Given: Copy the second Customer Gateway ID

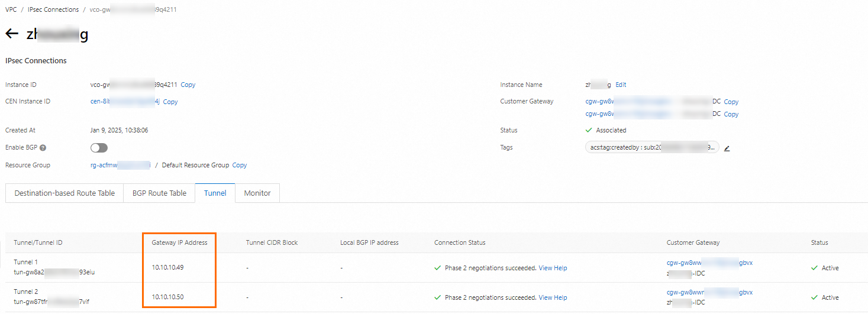Looking at the screenshot, I should 731,114.
